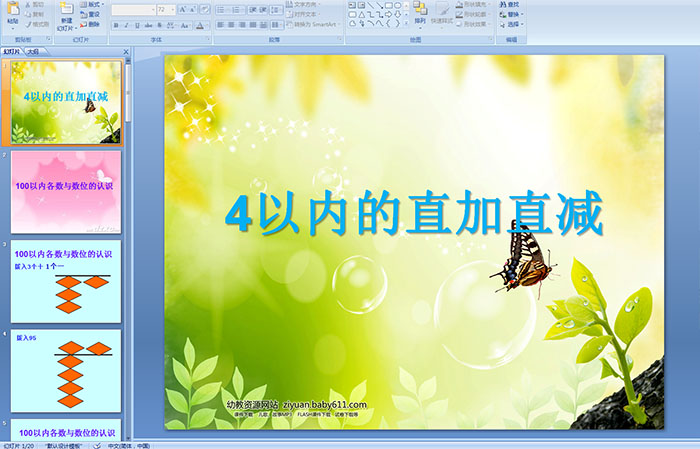This screenshot has height=449, width=700.
Task: Select the Down Arrow block shape
Action: coord(398,15)
